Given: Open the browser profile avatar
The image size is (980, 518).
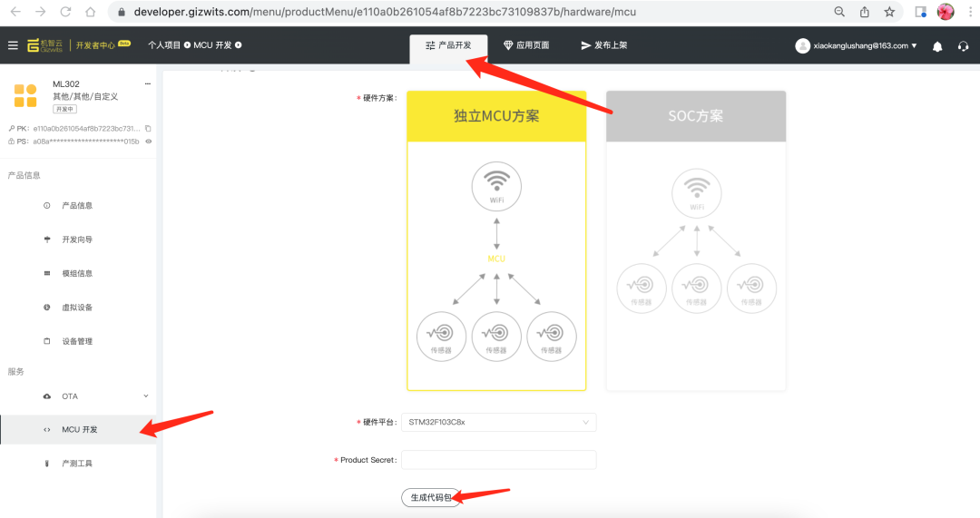Looking at the screenshot, I should 946,11.
